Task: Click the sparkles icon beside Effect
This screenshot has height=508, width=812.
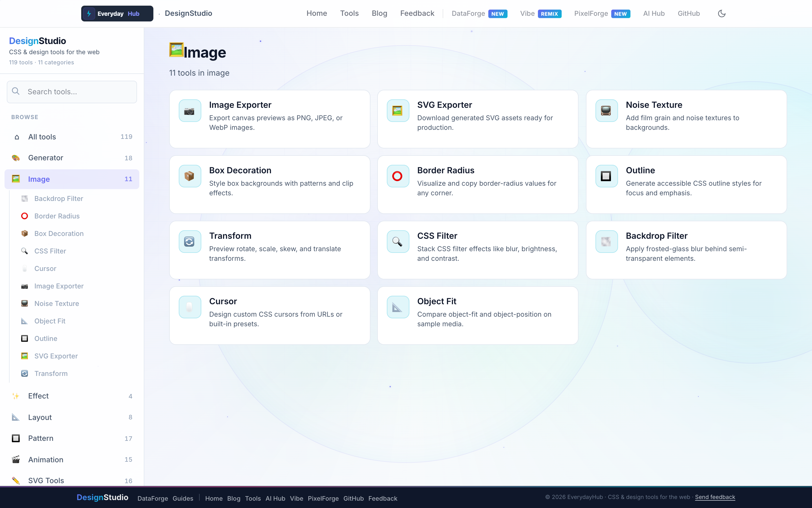Action: point(16,396)
